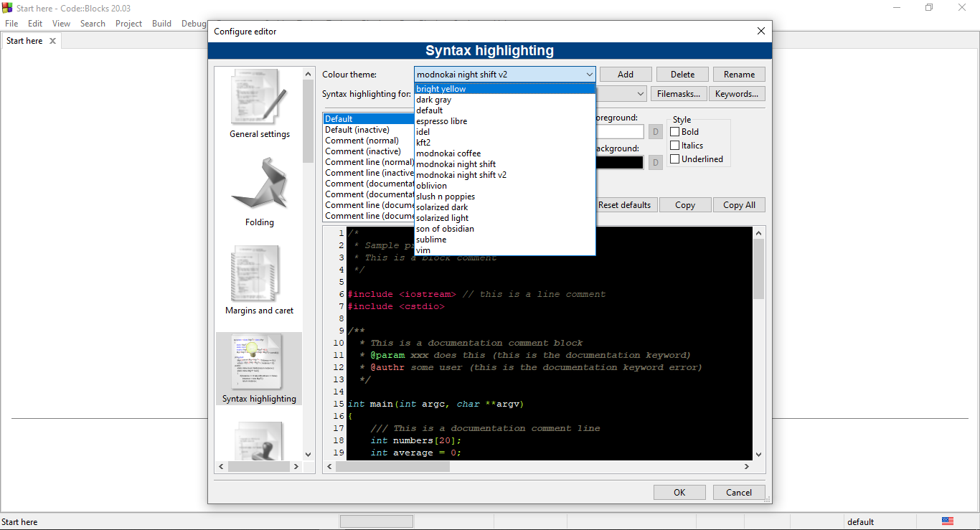Open the Edit menu
Screen dimensions: 980x530
pos(35,24)
